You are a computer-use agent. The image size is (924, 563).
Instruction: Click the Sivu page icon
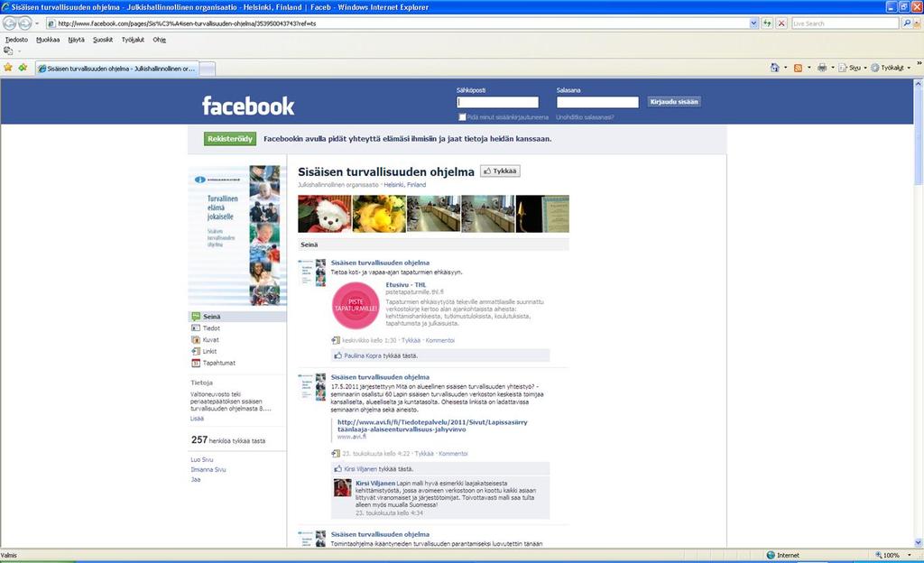[x=843, y=68]
